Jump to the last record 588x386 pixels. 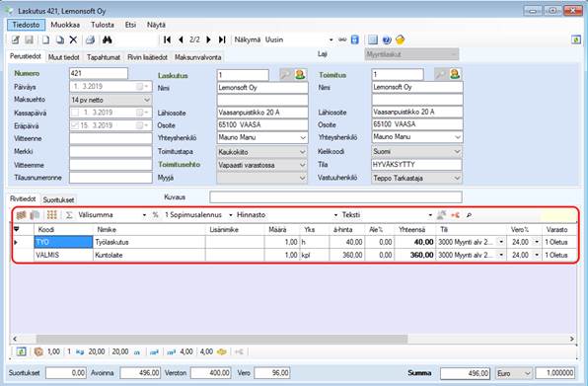pyautogui.click(x=222, y=39)
